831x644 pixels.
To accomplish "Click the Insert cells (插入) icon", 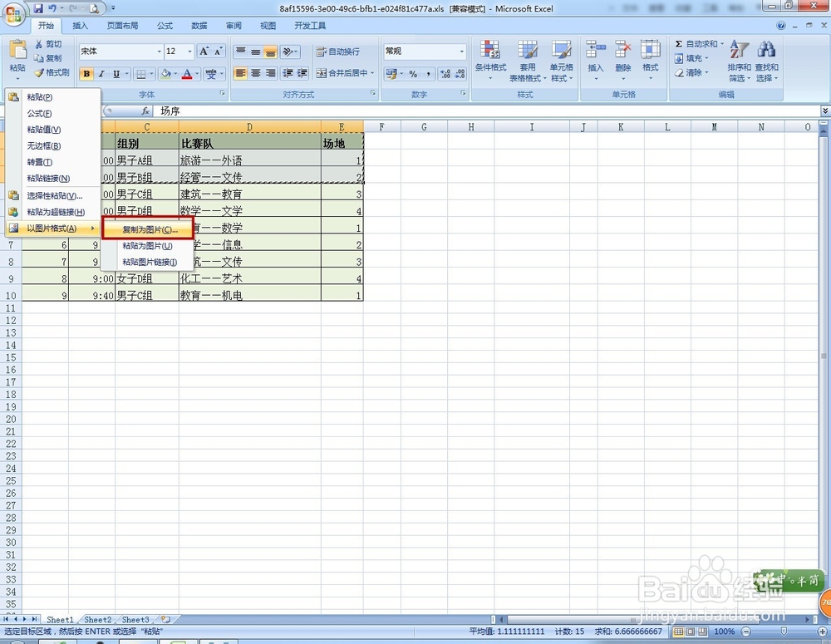I will (x=596, y=50).
